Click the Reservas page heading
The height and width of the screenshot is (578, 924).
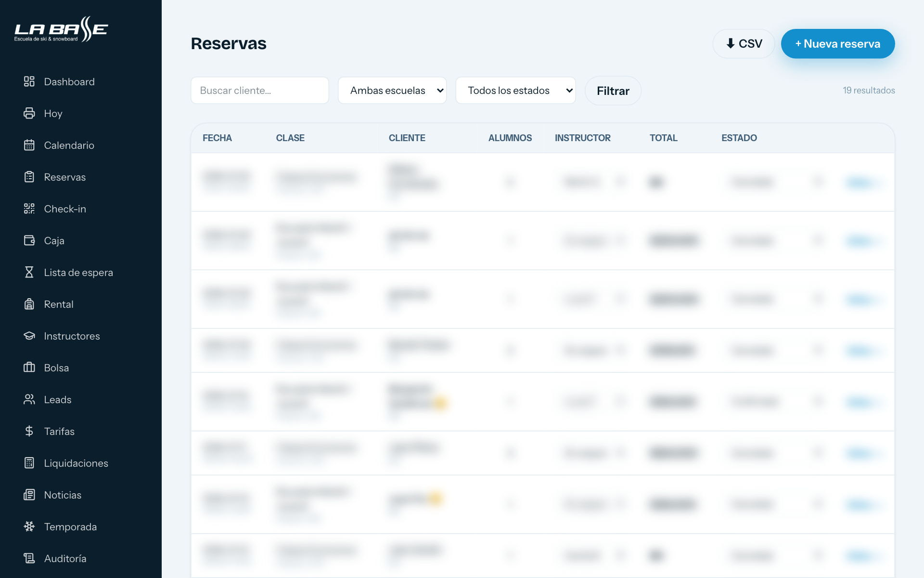click(x=229, y=43)
